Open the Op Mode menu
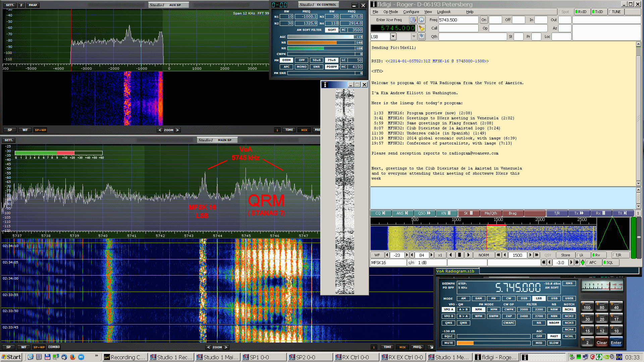Image resolution: width=644 pixels, height=362 pixels. tap(390, 12)
